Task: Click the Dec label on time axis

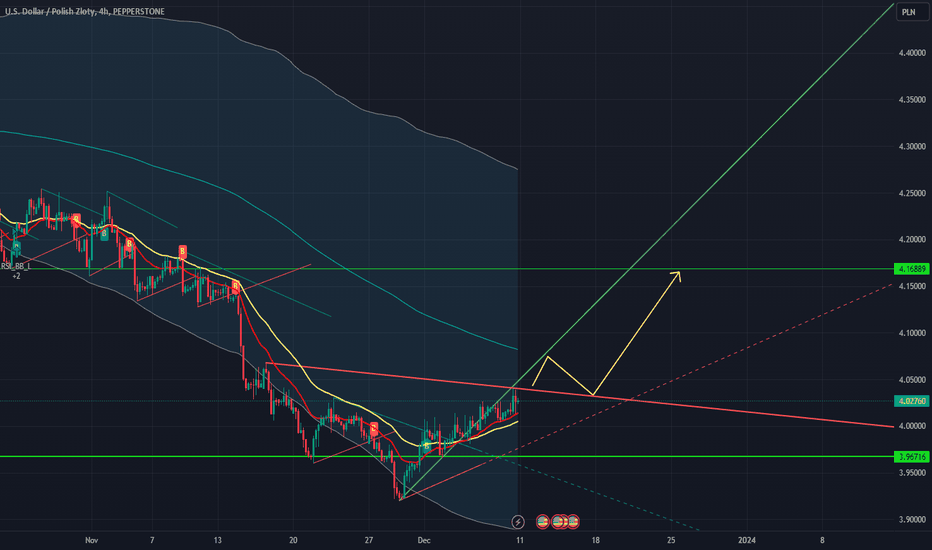Action: (x=424, y=540)
